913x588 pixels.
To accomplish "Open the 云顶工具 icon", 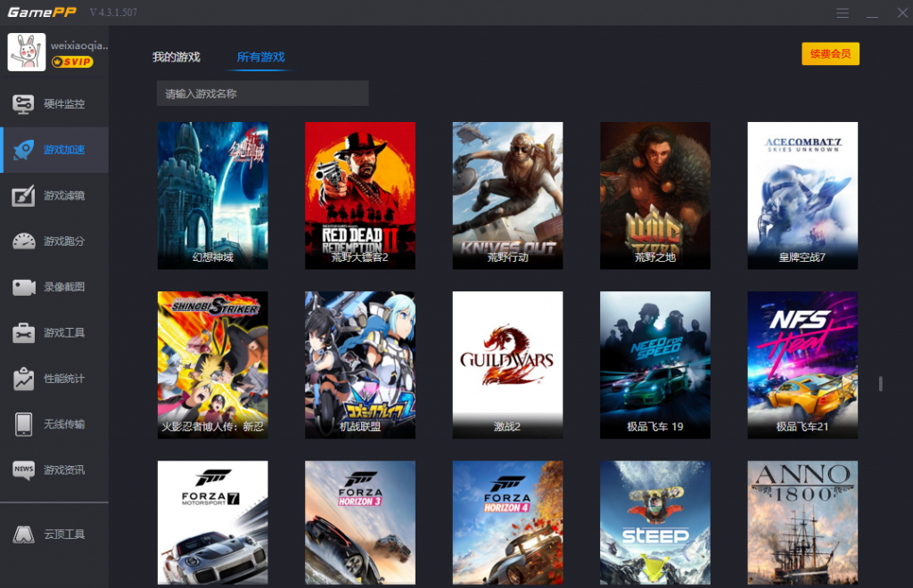I will [x=23, y=535].
